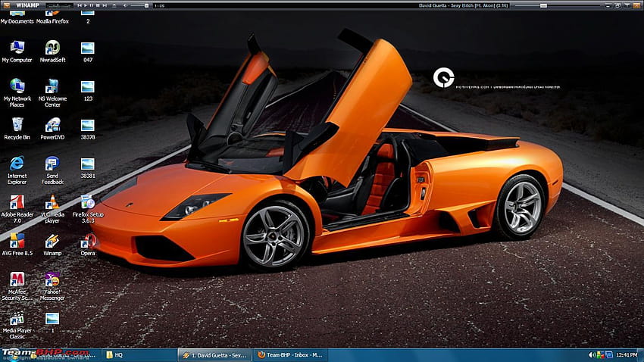
Task: Open McAfee Security Scan shortcut
Action: pyautogui.click(x=17, y=286)
